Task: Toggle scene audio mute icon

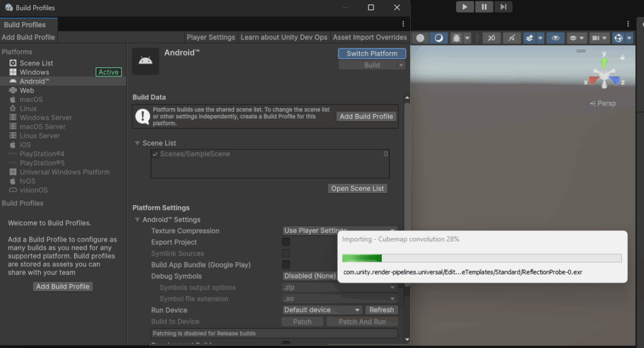Action: pos(511,38)
